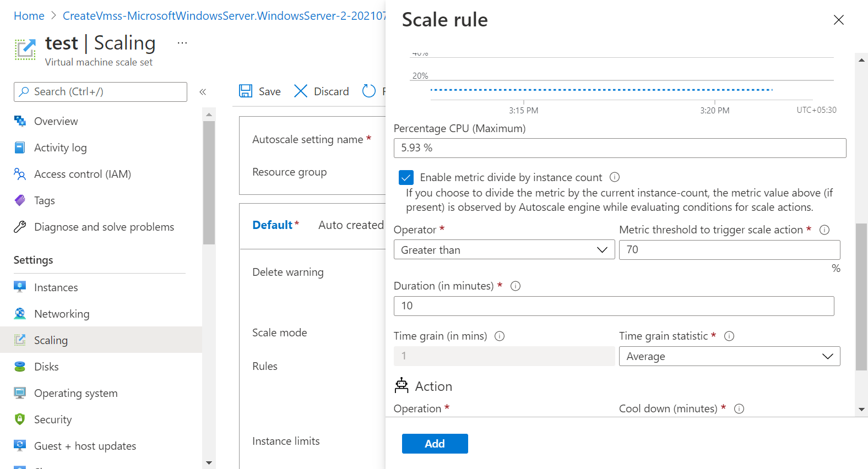Close the Scale rule panel
The width and height of the screenshot is (868, 469).
pyautogui.click(x=838, y=20)
